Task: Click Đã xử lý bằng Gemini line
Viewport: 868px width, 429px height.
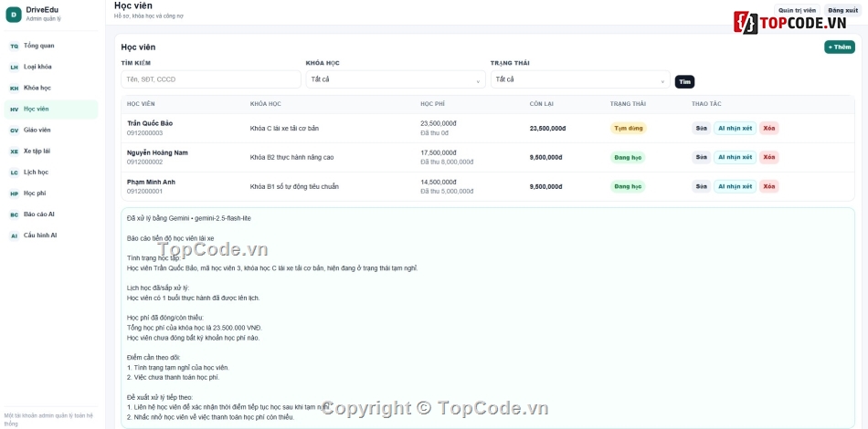Action: 188,218
